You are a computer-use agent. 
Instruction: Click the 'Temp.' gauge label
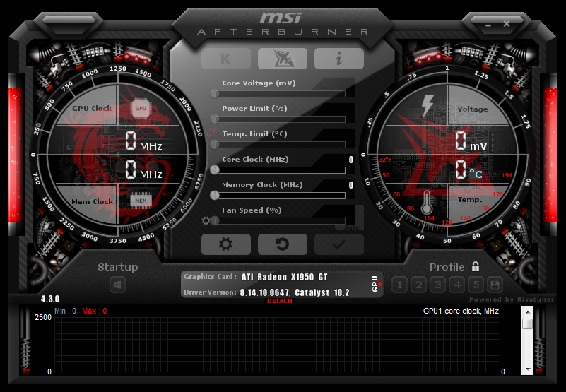tap(470, 200)
